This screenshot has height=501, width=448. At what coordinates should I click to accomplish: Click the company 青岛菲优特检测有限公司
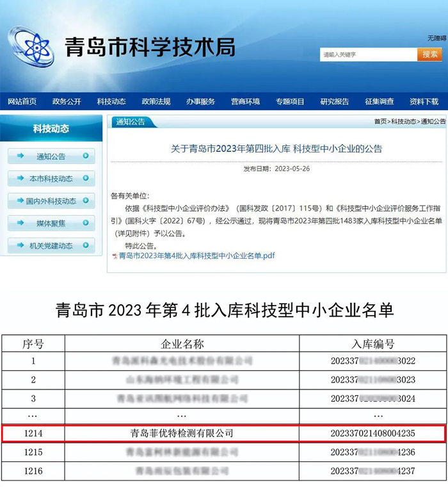[x=182, y=433]
